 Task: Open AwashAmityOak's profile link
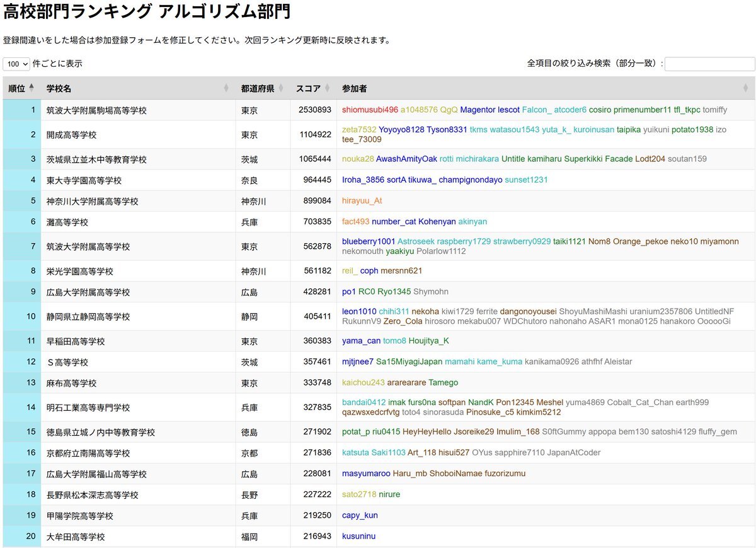(x=406, y=159)
